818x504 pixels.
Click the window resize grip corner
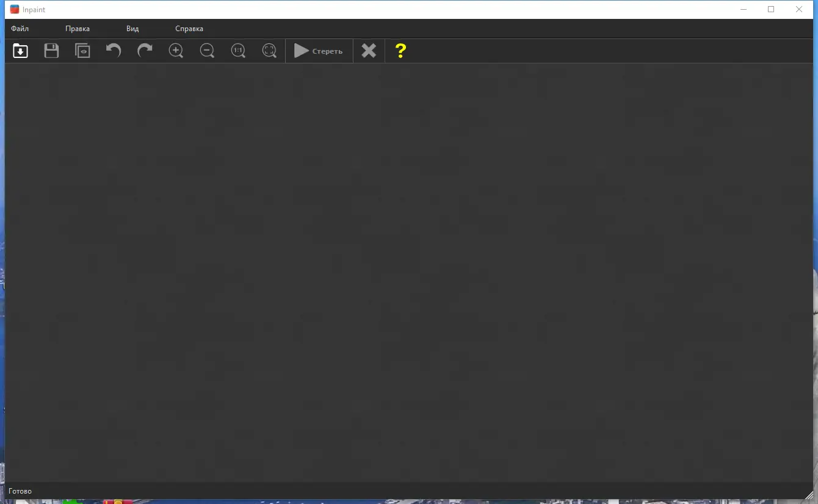pos(809,495)
